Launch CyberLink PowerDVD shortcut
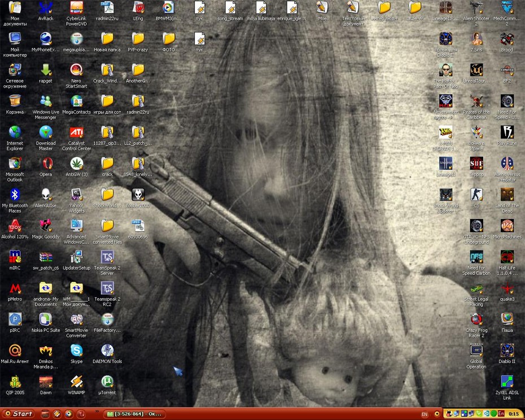 (x=76, y=14)
